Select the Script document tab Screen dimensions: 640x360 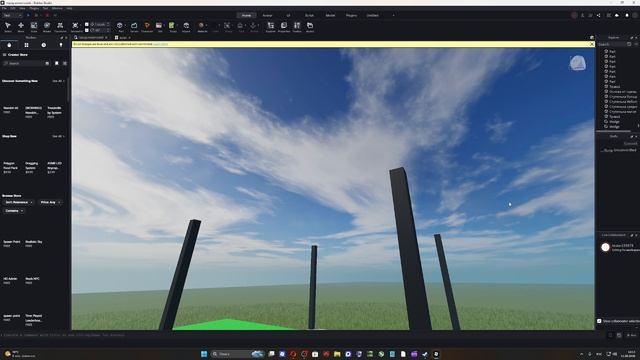tap(123, 38)
